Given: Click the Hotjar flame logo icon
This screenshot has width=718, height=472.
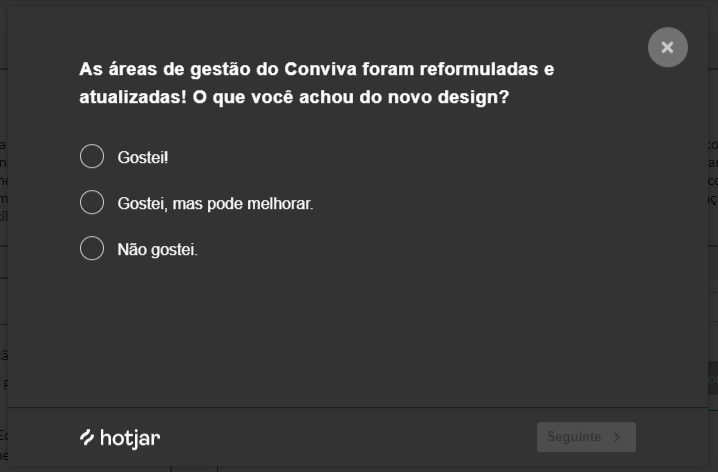Looking at the screenshot, I should point(87,437).
